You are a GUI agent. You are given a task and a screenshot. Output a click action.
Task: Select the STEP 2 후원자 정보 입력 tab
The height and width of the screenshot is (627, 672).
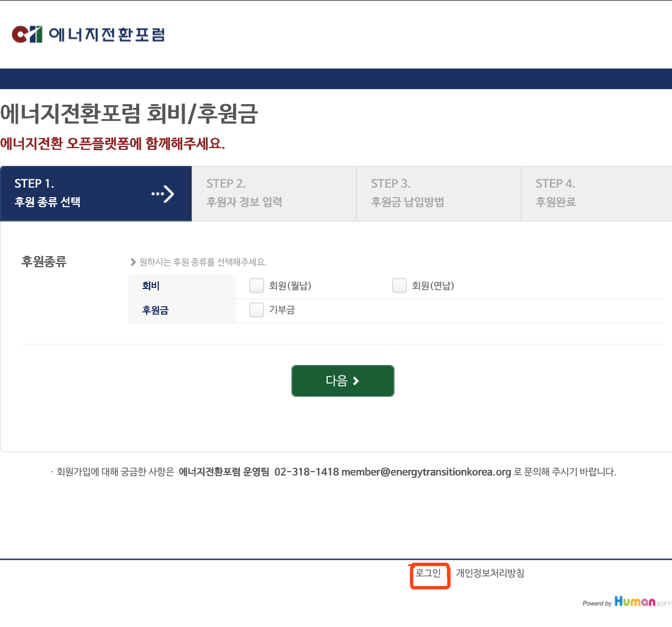274,193
